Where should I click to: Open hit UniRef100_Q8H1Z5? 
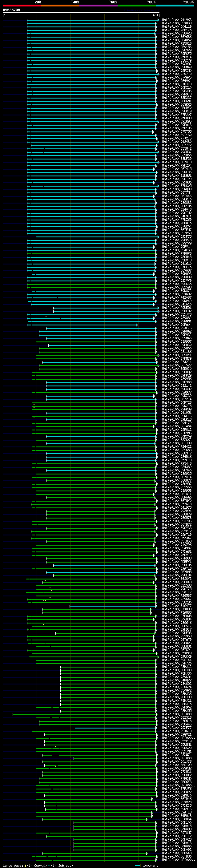click(x=177, y=30)
